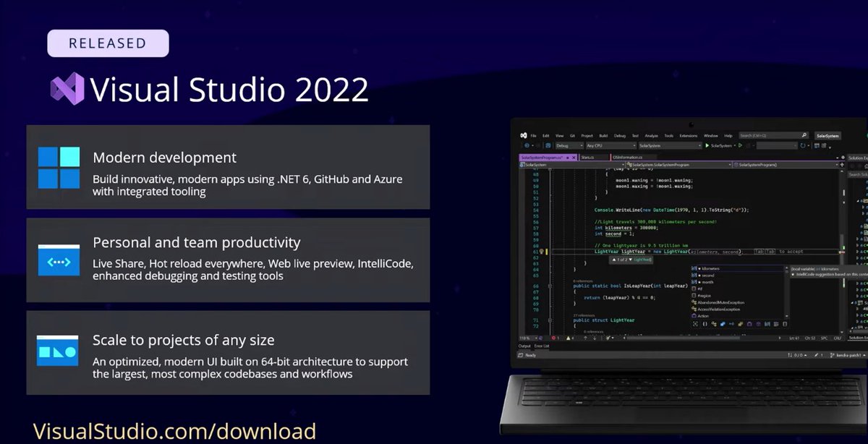Click the RELEASED badge
The width and height of the screenshot is (868, 444).
tap(109, 43)
